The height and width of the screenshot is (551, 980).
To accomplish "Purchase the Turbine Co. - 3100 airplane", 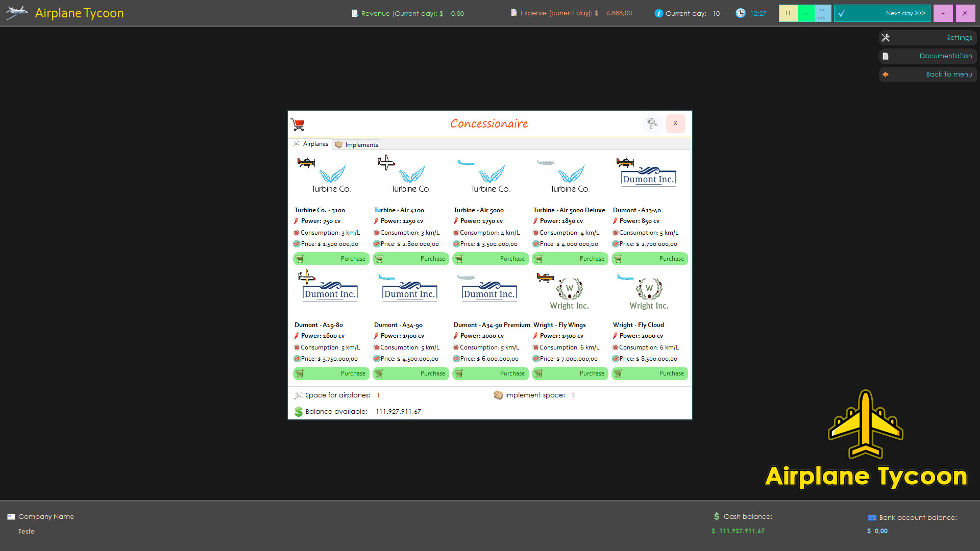I will pyautogui.click(x=331, y=259).
